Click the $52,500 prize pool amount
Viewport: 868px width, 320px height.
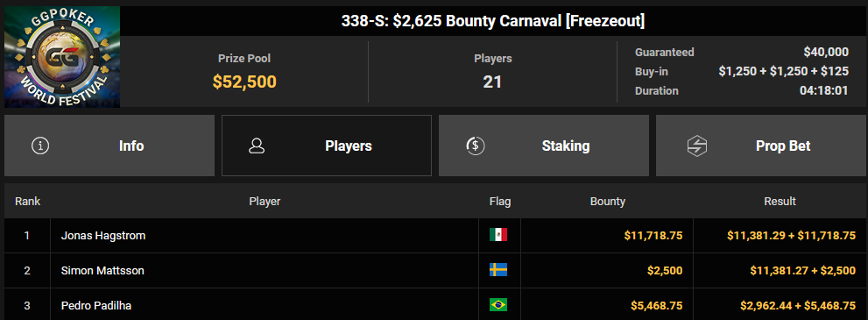point(244,82)
